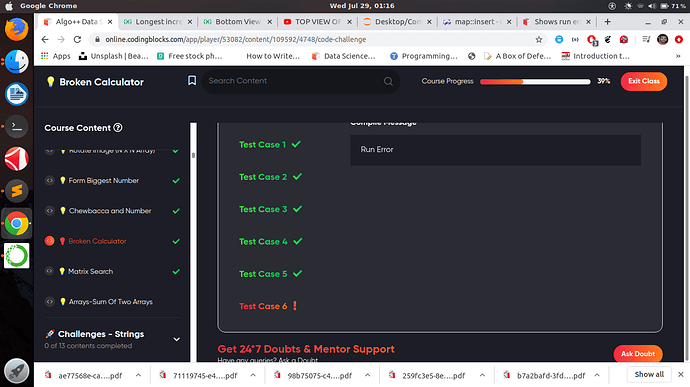Go back in browser history
The height and width of the screenshot is (387, 690).
pyautogui.click(x=45, y=39)
